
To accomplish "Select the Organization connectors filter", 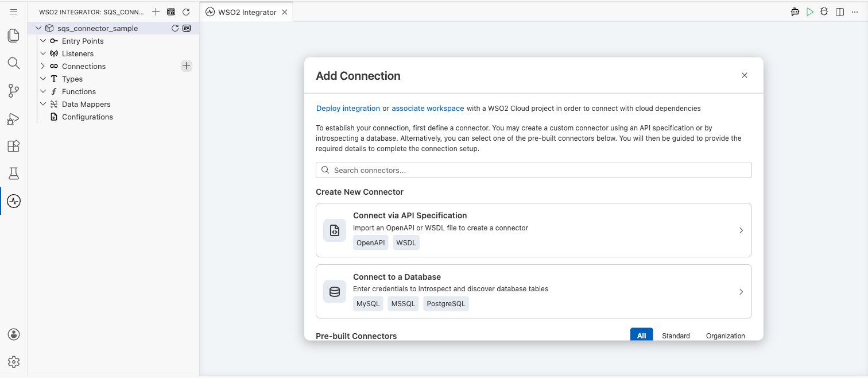I will pyautogui.click(x=726, y=335).
